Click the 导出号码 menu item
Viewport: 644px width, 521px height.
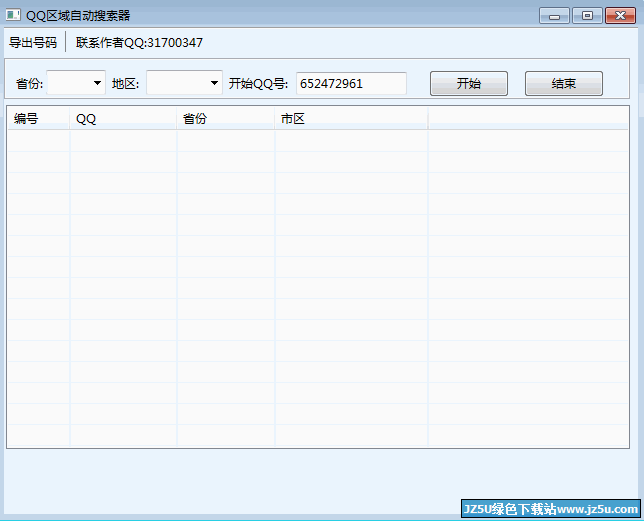[33, 42]
